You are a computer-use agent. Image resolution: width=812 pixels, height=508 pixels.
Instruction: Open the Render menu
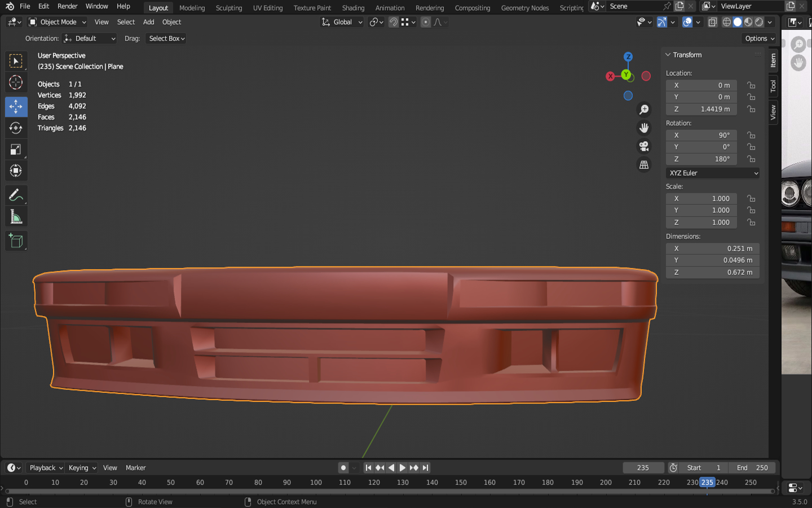(x=68, y=6)
